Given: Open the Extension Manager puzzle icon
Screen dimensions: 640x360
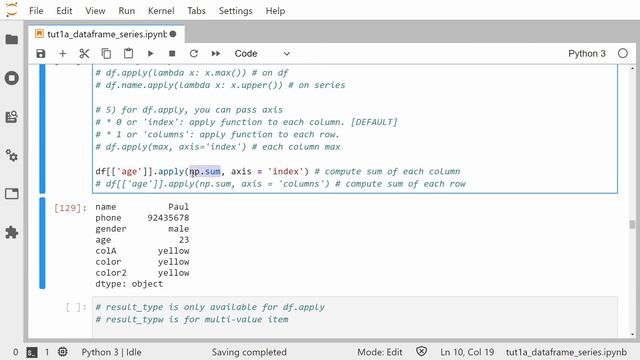Looking at the screenshot, I should (x=12, y=232).
